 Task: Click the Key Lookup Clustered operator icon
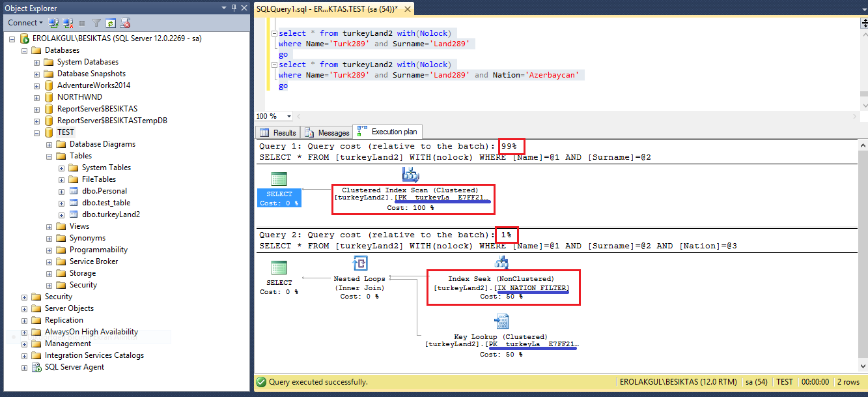coord(501,321)
